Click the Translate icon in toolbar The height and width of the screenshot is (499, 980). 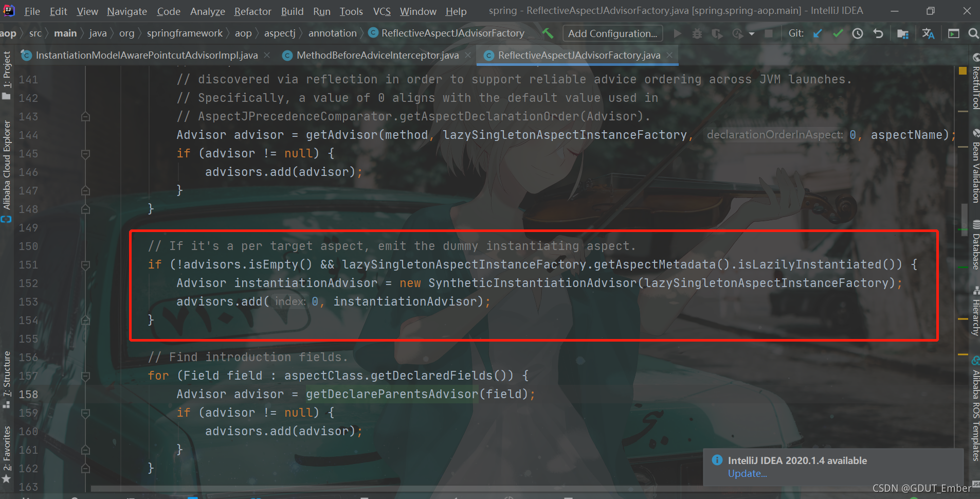tap(928, 33)
